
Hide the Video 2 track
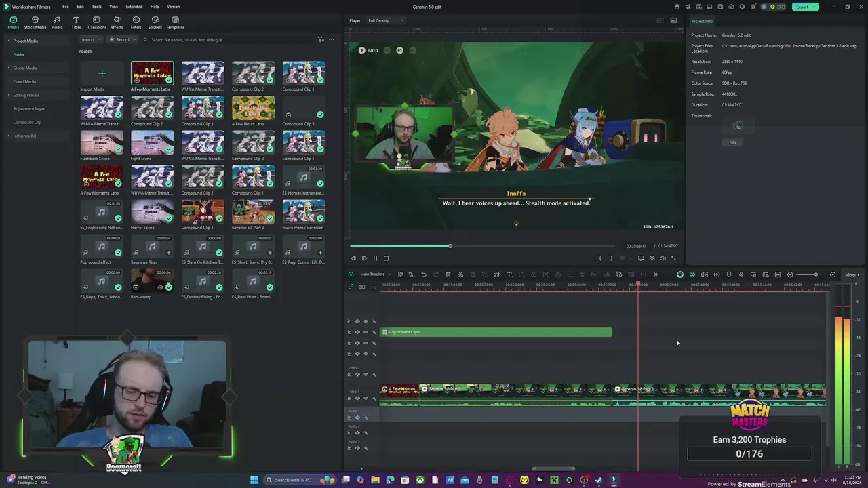coord(366,374)
